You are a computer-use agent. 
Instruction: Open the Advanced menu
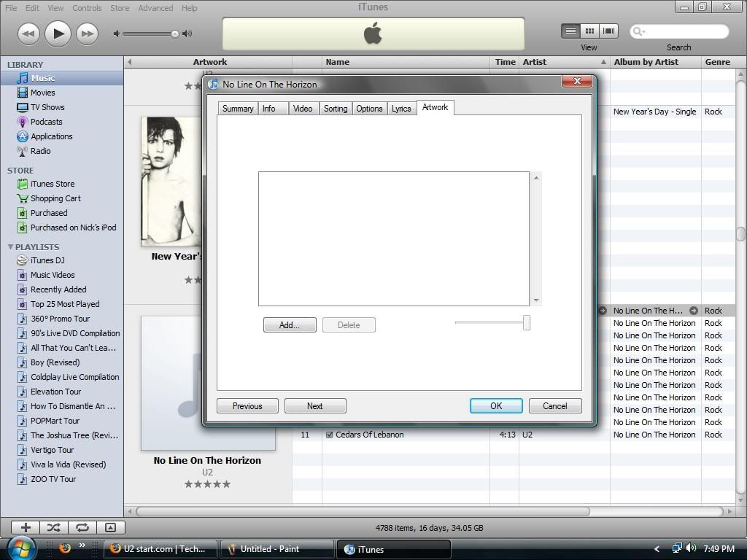(155, 7)
